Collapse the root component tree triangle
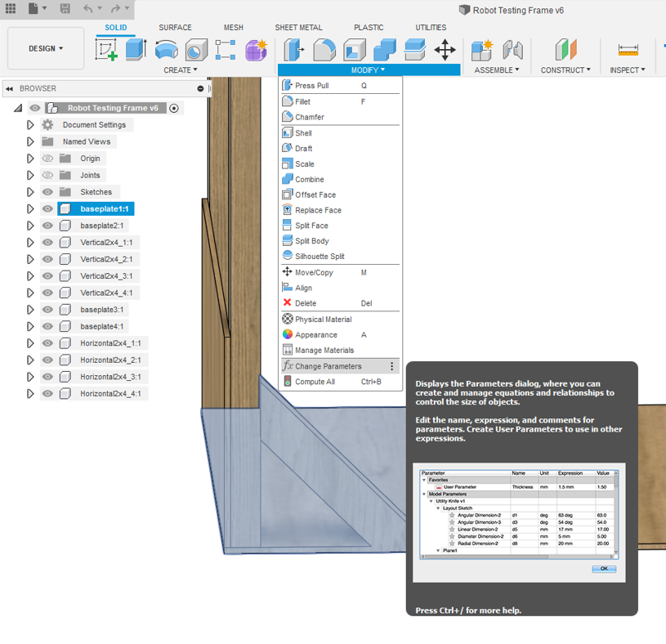The height and width of the screenshot is (644, 666). point(18,109)
